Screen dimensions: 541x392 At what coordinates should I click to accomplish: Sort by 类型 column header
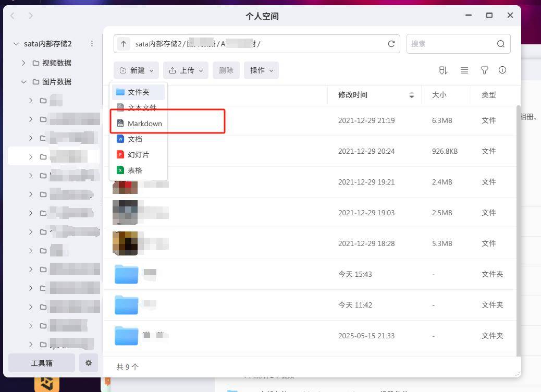coord(489,95)
